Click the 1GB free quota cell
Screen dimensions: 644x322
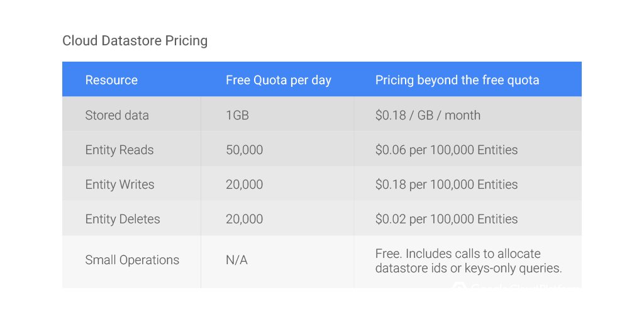(237, 115)
